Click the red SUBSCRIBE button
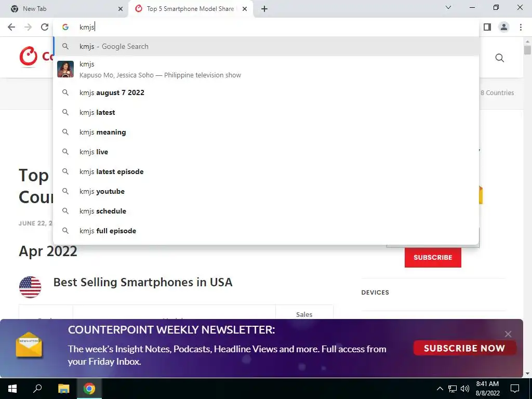Viewport: 532px width, 399px height. (433, 258)
